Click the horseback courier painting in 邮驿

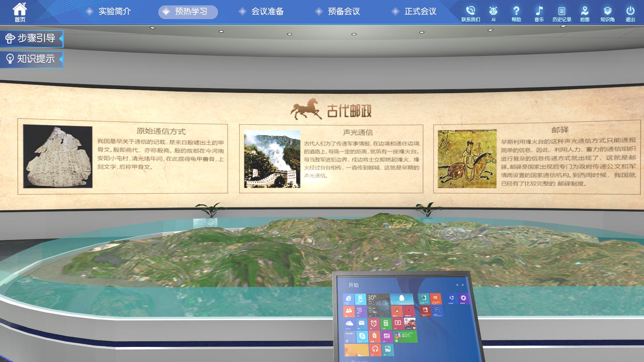pos(467,159)
